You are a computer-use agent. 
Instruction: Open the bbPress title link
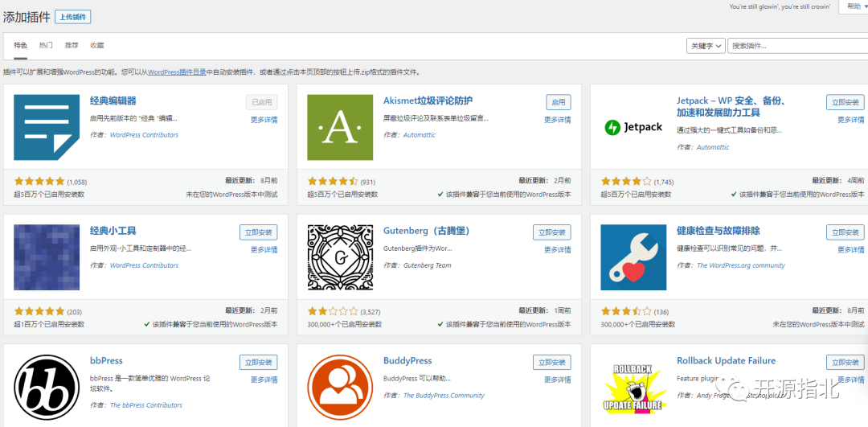click(x=106, y=360)
